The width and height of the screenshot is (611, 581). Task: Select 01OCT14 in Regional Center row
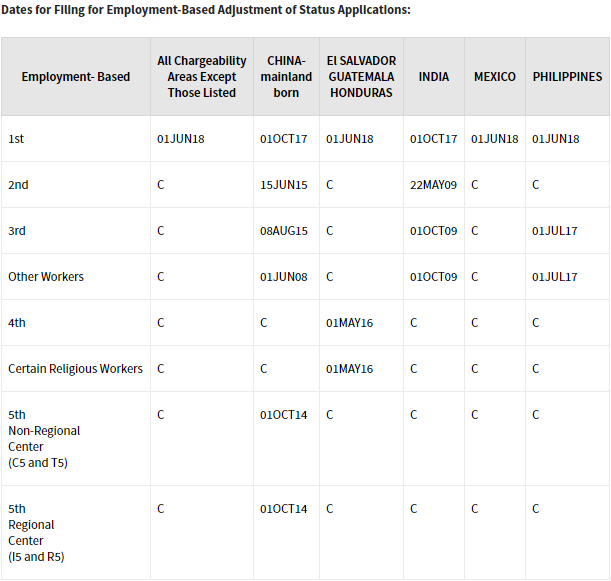click(x=284, y=509)
